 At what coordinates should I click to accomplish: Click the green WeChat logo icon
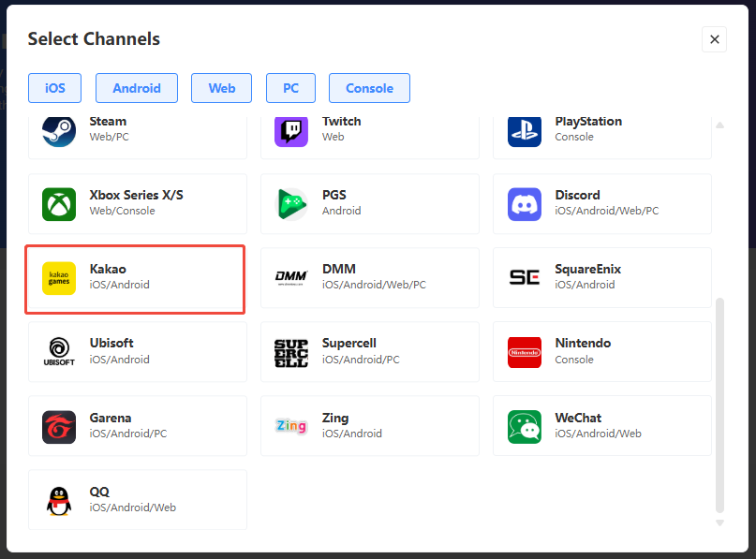click(x=525, y=427)
